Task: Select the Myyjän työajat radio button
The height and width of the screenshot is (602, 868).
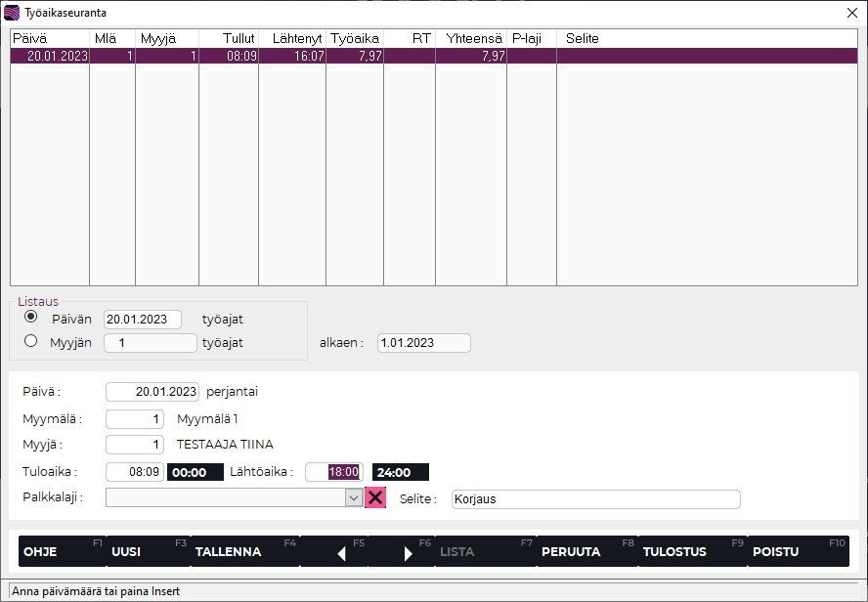Action: click(x=31, y=342)
